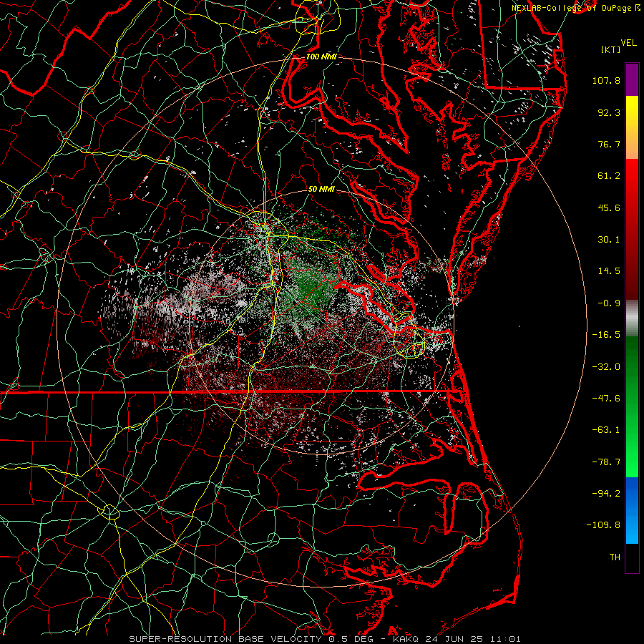Image resolution: width=644 pixels, height=644 pixels.
Task: Click the 92.3 legend value
Action: pos(609,112)
